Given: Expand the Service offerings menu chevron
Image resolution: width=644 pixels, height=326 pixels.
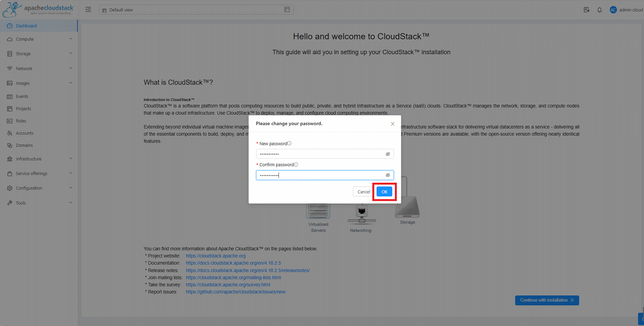Looking at the screenshot, I should 71,173.
